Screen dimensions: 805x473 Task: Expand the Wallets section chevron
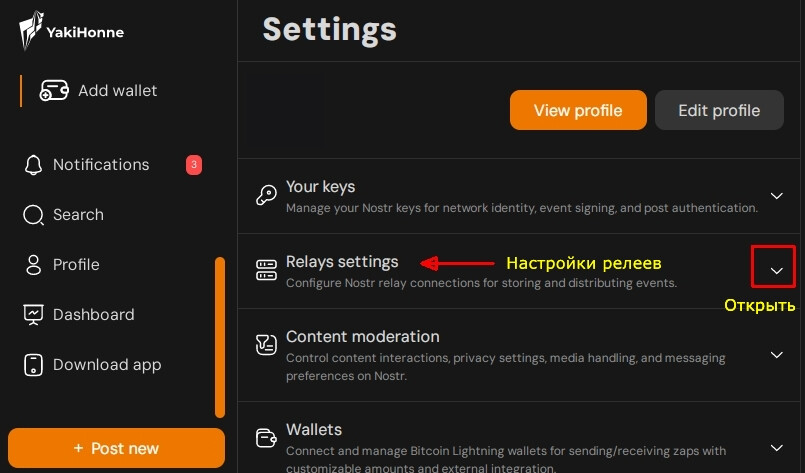776,447
